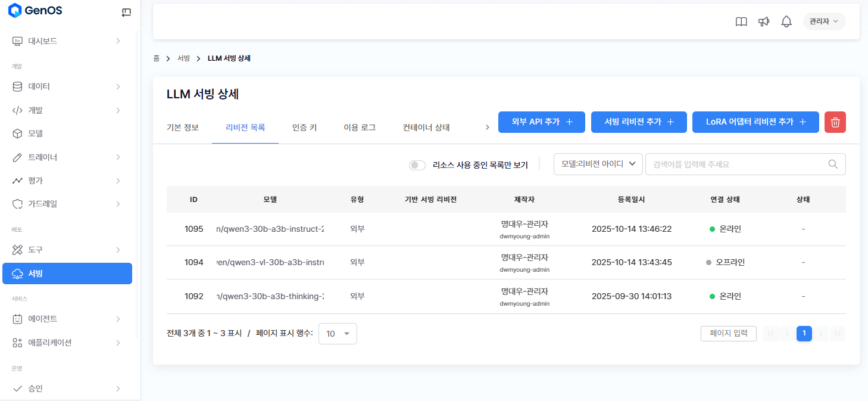Click the 페이지 입력 button
The width and height of the screenshot is (868, 401).
click(x=729, y=334)
